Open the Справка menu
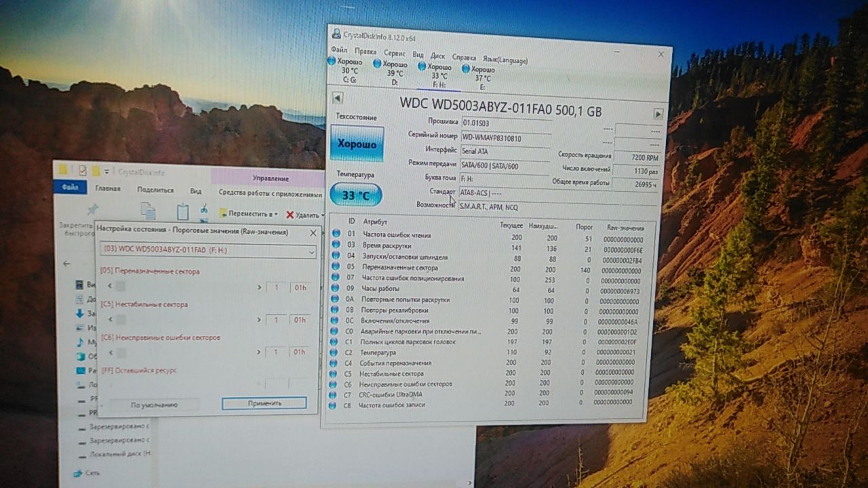 [x=464, y=58]
